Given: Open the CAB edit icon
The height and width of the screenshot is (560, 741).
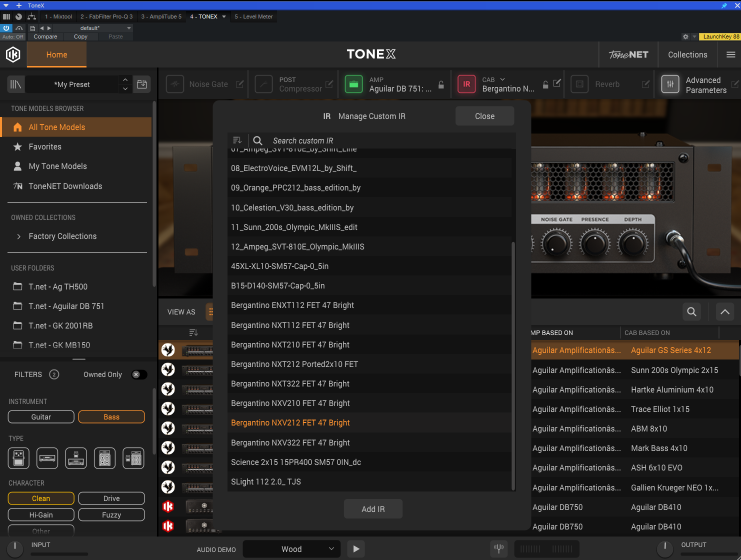Looking at the screenshot, I should (557, 83).
